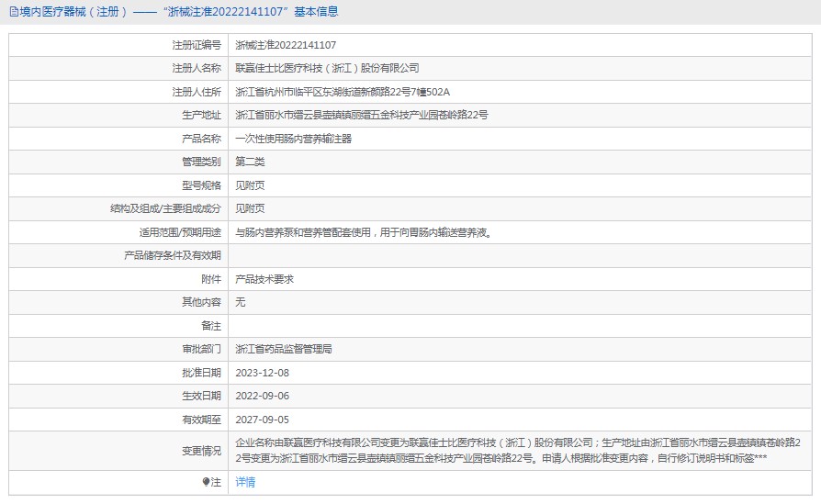Viewport: 821px width, 504px height.
Task: Click approving department 浙江省药品监督管理局
Action: click(x=284, y=349)
